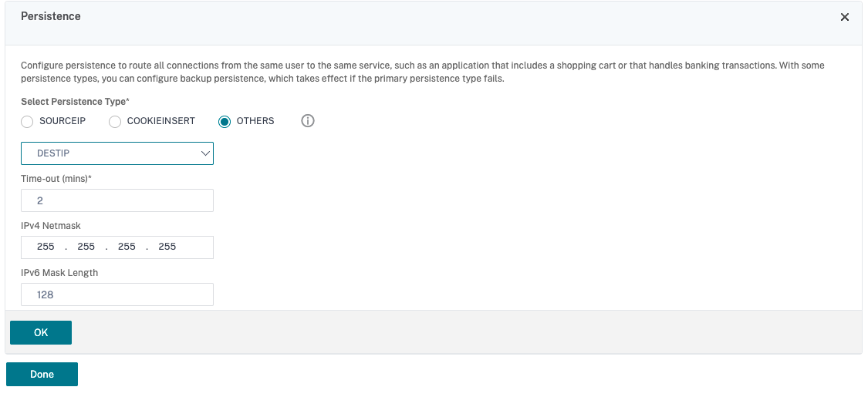Click the Time-out (mins) label
Screen dimensions: 868x397
point(56,178)
